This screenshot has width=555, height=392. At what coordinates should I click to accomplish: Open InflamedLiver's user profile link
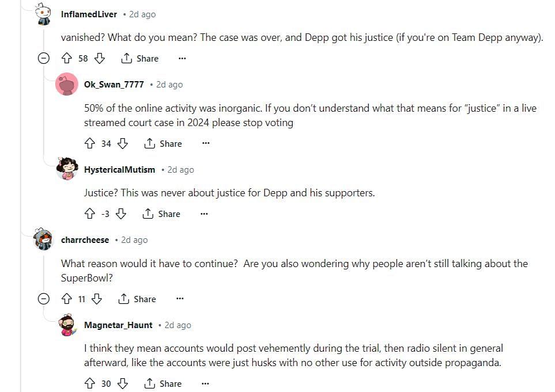89,14
